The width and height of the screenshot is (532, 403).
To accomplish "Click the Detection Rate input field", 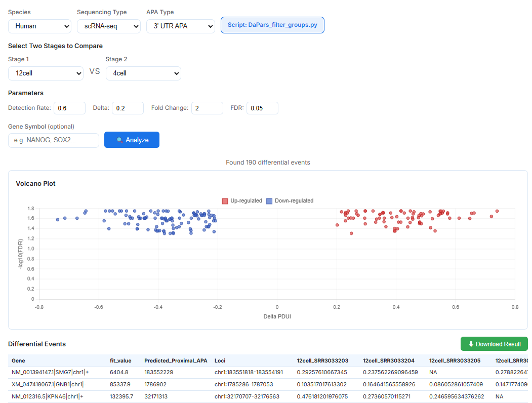I will coord(69,108).
